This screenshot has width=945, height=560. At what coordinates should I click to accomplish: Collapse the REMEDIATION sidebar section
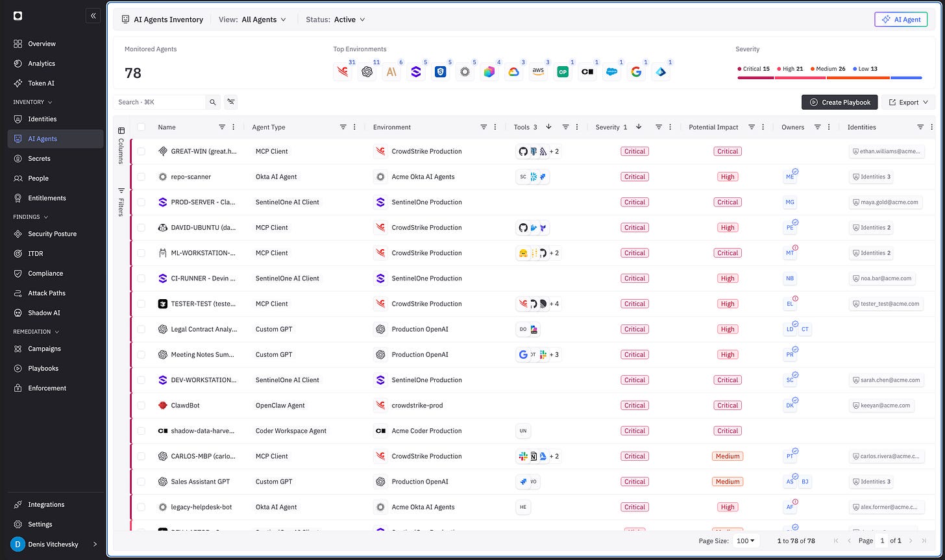(36, 332)
